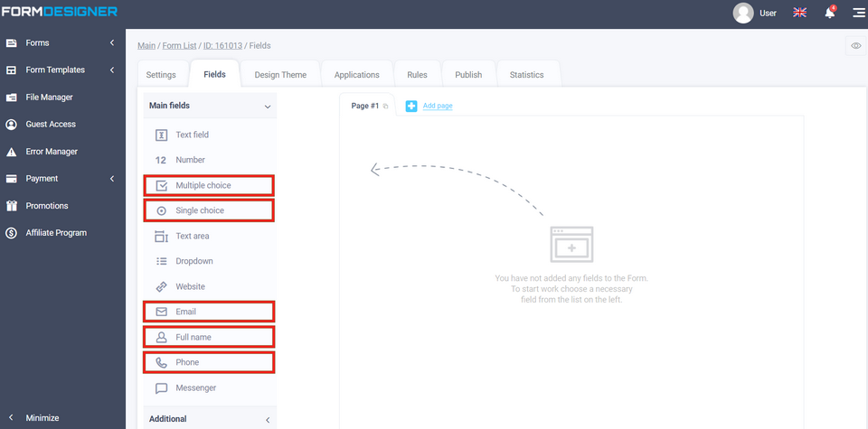The height and width of the screenshot is (429, 868).
Task: Toggle form preview eye icon
Action: point(855,46)
